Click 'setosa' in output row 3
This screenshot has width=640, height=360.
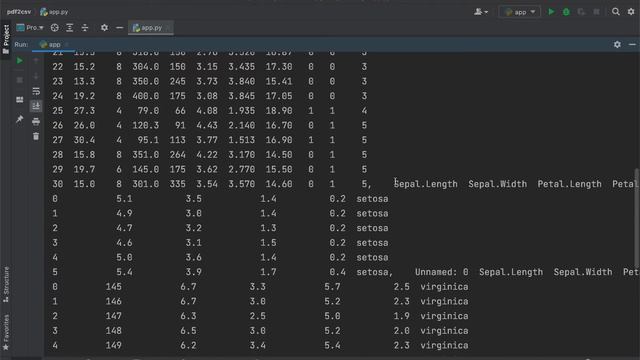[x=372, y=243]
